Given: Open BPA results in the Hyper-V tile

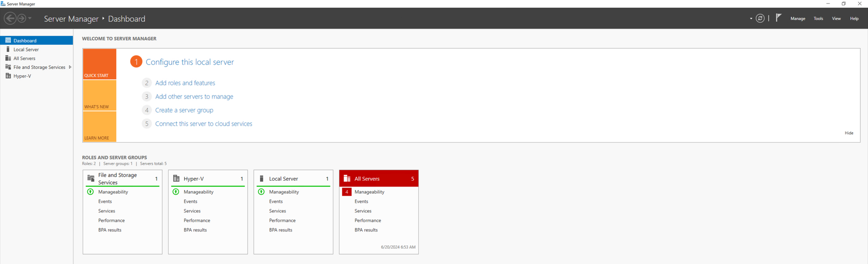Looking at the screenshot, I should click(x=195, y=230).
